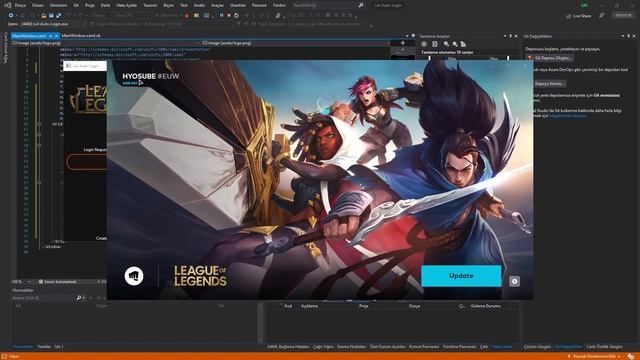This screenshot has width=640, height=360.
Task: Click the notifications icon in the status bar
Action: point(631,356)
